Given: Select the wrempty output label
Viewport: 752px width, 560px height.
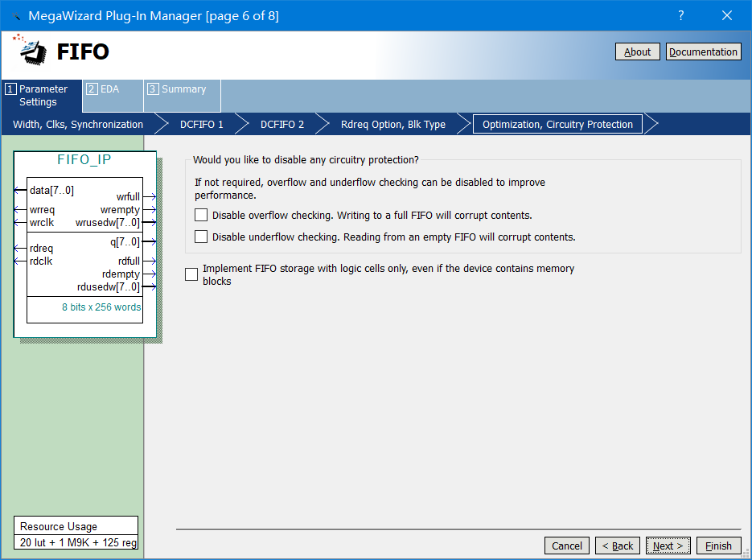Looking at the screenshot, I should [120, 210].
